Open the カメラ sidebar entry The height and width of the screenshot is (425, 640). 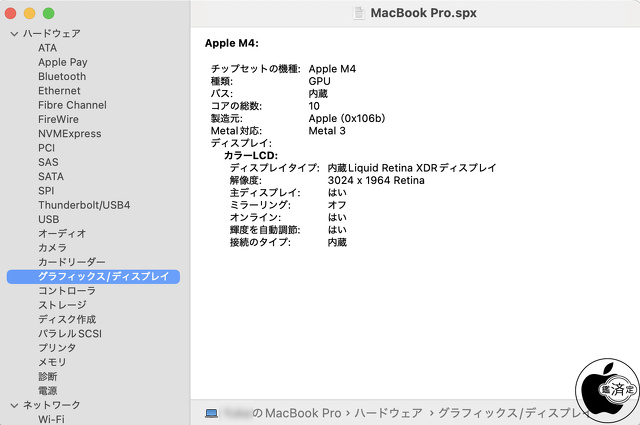[x=52, y=248]
